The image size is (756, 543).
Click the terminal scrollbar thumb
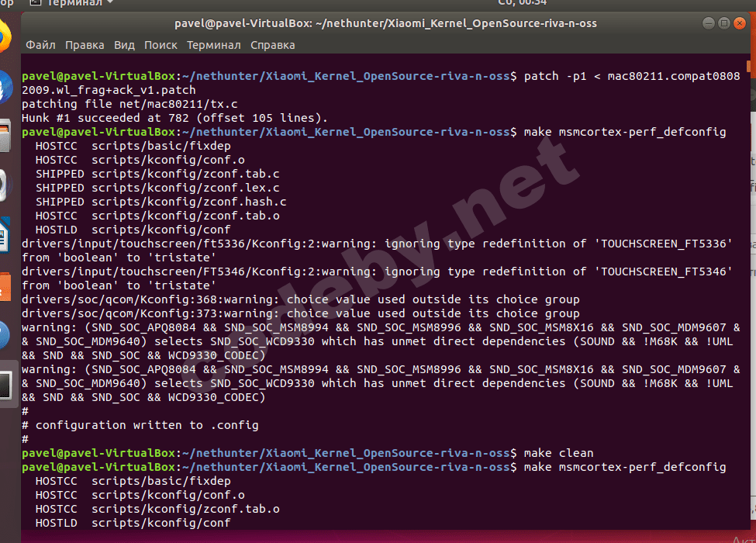748,66
